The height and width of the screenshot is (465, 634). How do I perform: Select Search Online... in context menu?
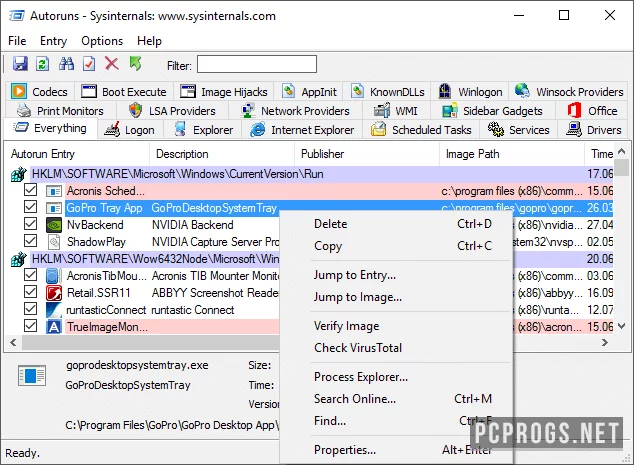pyautogui.click(x=396, y=399)
